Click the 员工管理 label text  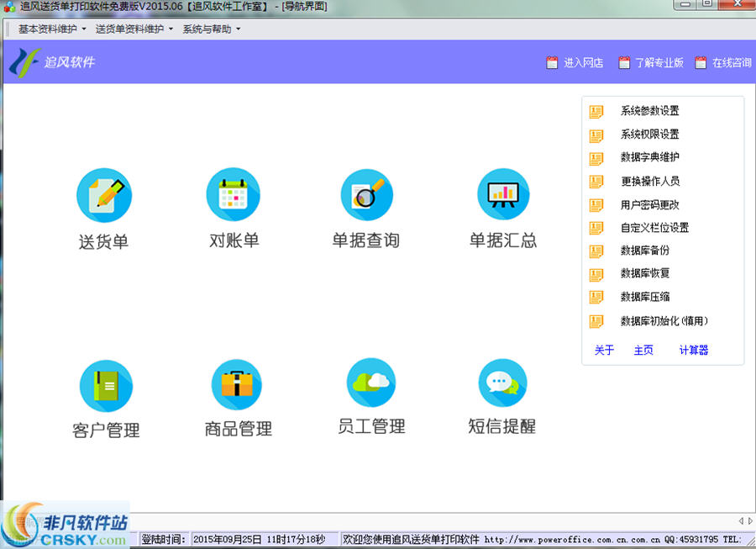[371, 426]
